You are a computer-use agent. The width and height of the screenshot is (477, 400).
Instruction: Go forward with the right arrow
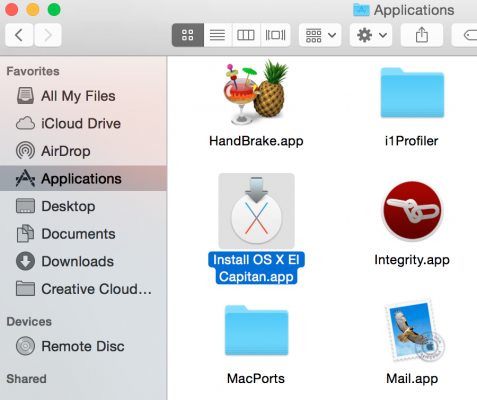tap(48, 35)
